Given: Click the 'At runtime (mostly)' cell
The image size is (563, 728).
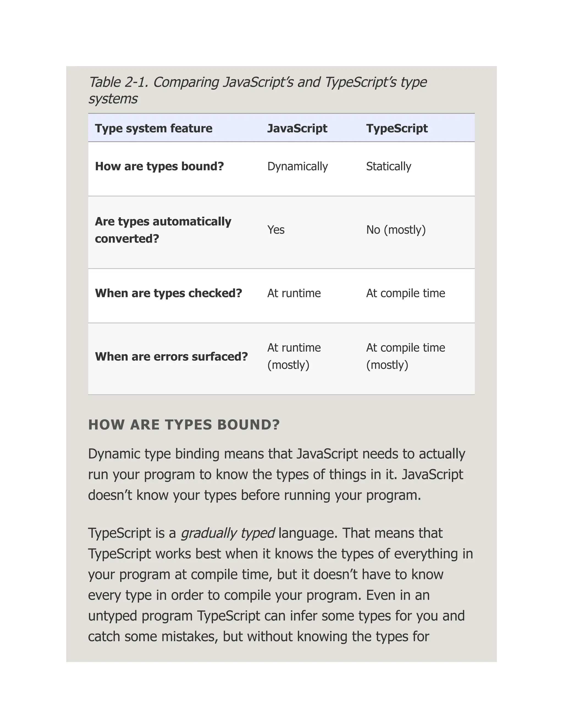Looking at the screenshot, I should tap(294, 356).
